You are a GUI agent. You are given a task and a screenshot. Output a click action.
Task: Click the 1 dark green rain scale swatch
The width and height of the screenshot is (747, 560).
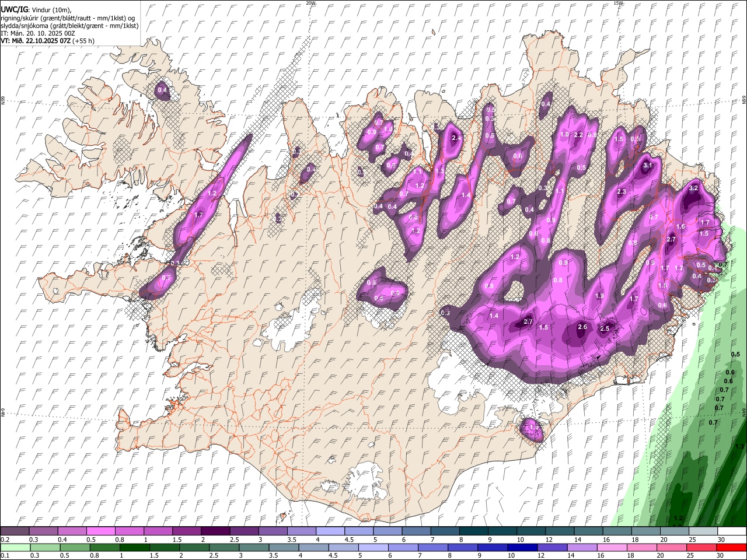[x=134, y=547]
